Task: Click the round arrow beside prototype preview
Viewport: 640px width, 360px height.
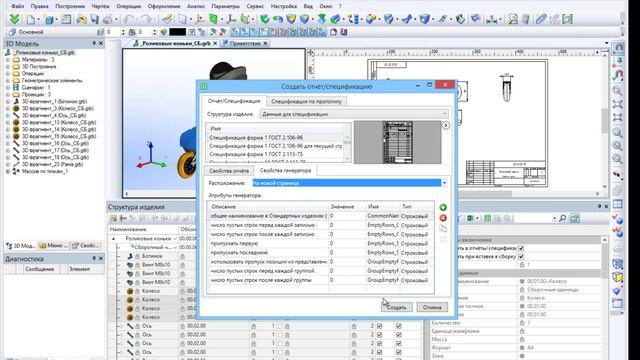Action: point(446,125)
